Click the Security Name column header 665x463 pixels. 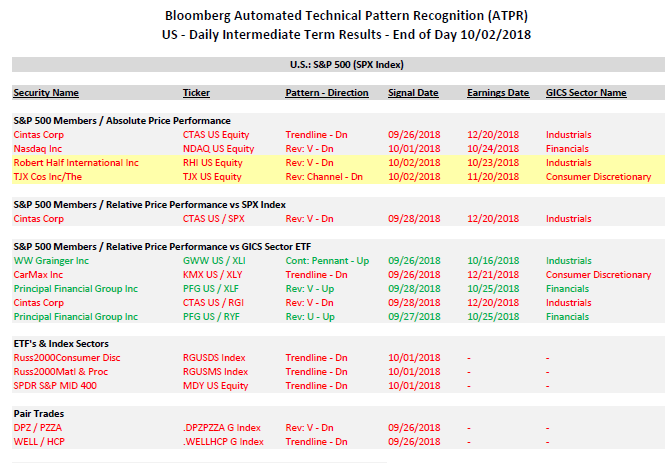(x=46, y=92)
